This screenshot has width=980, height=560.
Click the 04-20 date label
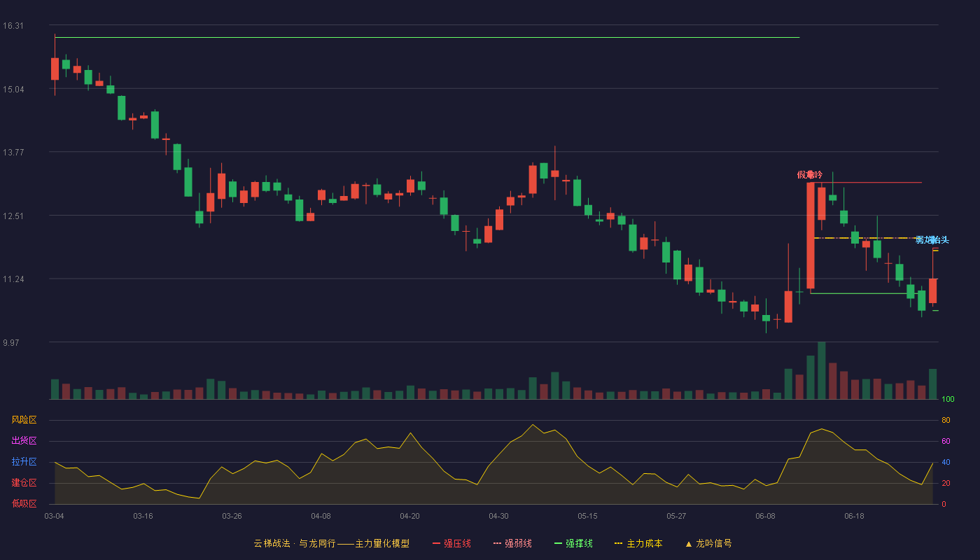coord(409,516)
